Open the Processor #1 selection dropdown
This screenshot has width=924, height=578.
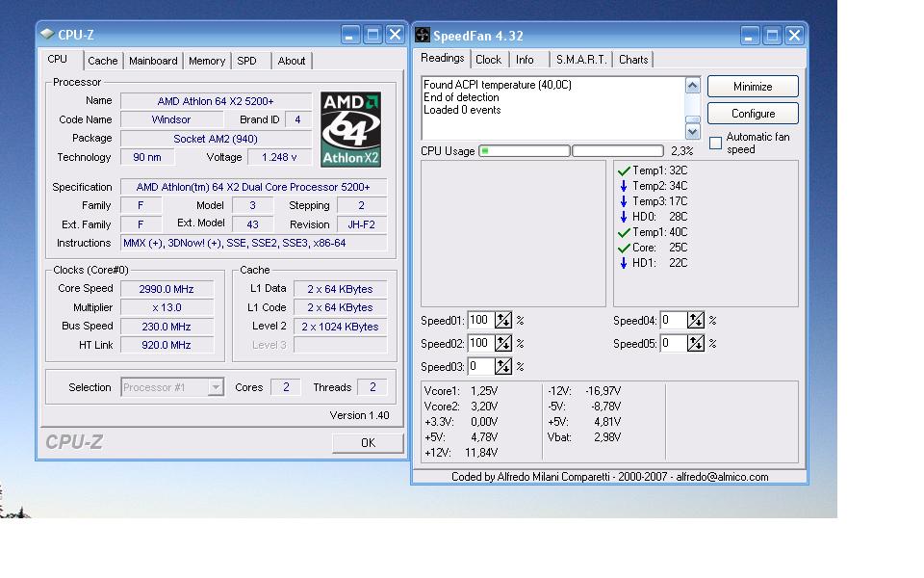(216, 387)
